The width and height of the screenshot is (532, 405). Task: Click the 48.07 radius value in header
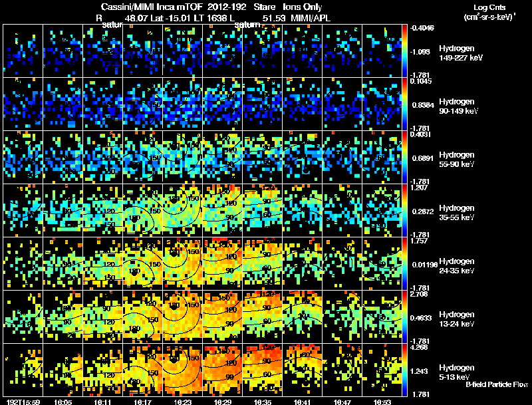click(x=136, y=18)
